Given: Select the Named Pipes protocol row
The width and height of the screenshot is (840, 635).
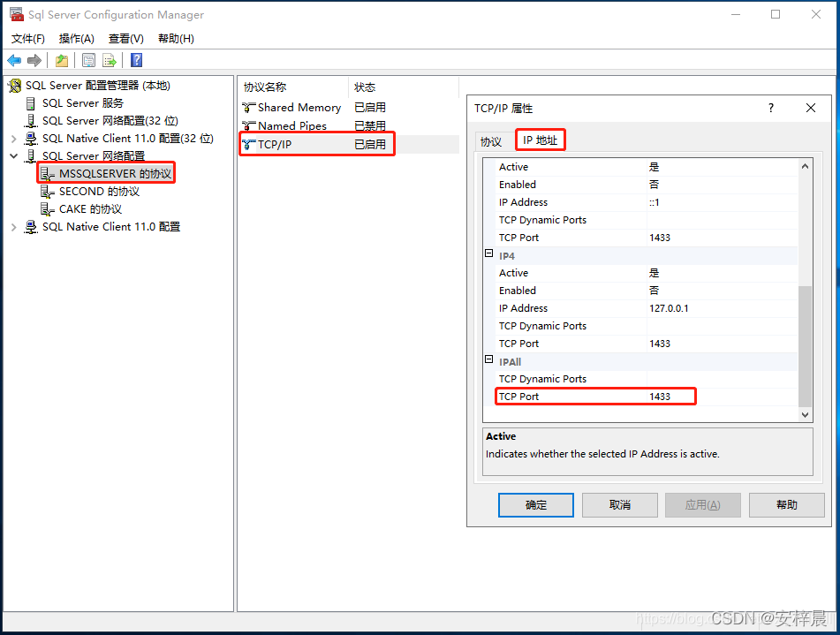Looking at the screenshot, I should 349,126.
